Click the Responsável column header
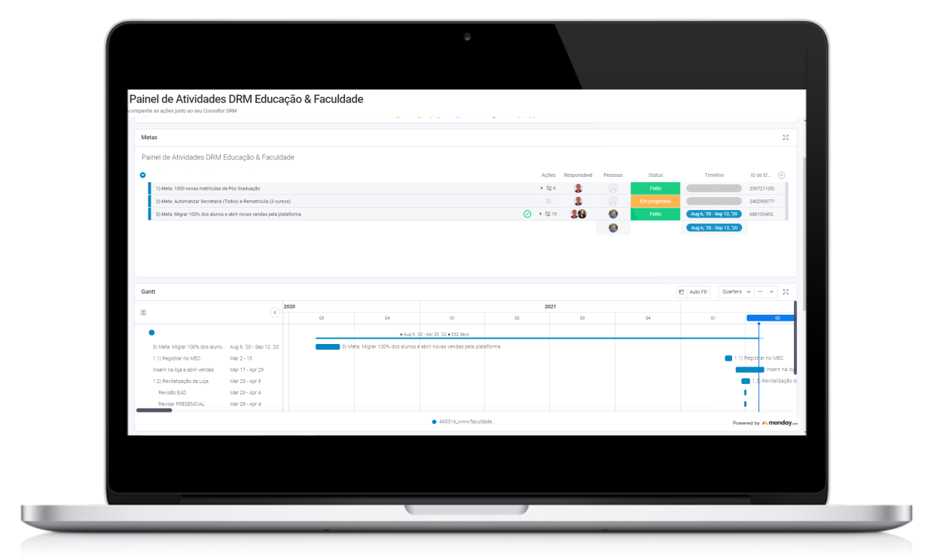Image resolution: width=934 pixels, height=560 pixels. (578, 175)
